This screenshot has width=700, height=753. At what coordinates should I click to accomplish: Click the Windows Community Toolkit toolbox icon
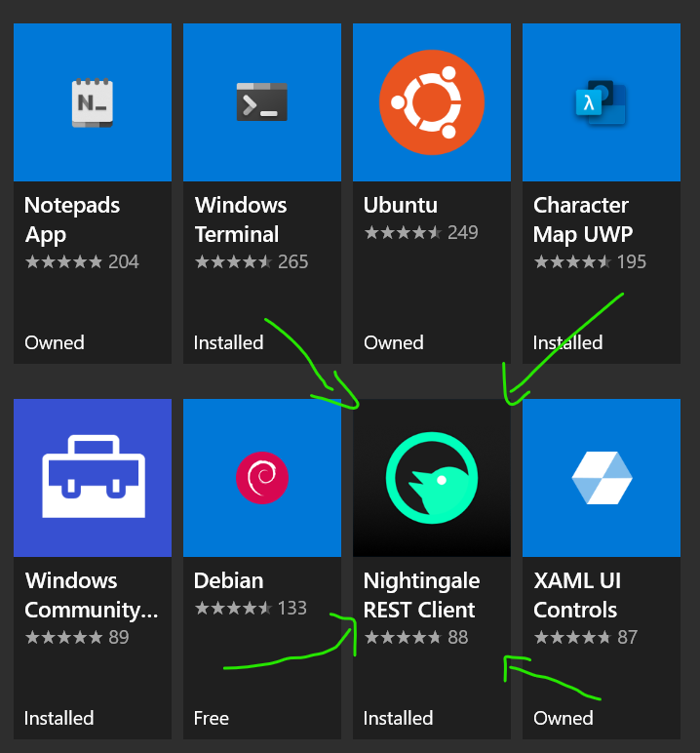click(94, 476)
